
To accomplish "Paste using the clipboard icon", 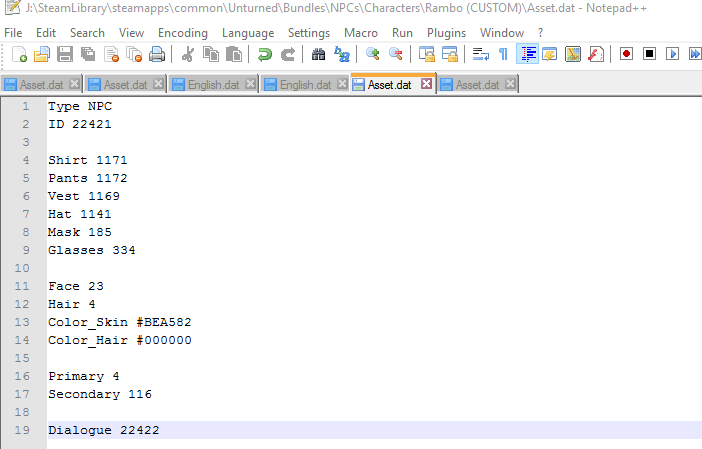I will (234, 54).
